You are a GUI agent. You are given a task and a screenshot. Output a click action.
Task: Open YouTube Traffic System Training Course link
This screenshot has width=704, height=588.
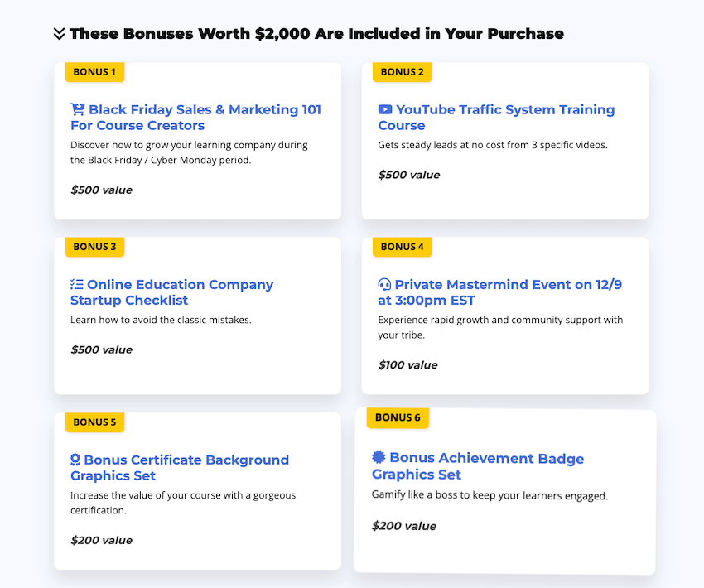pyautogui.click(x=496, y=117)
